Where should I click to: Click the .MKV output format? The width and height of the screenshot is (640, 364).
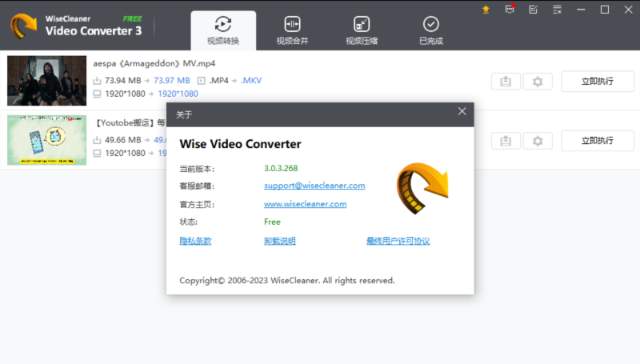click(x=251, y=80)
